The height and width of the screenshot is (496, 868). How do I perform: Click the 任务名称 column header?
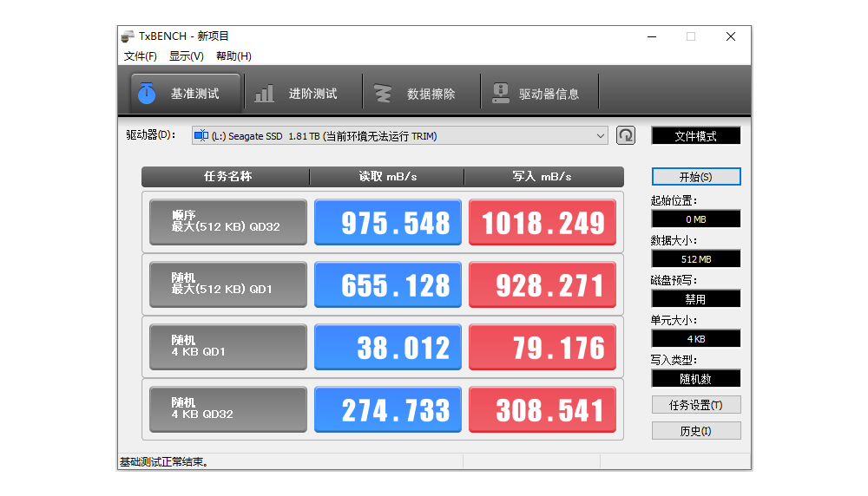[226, 177]
